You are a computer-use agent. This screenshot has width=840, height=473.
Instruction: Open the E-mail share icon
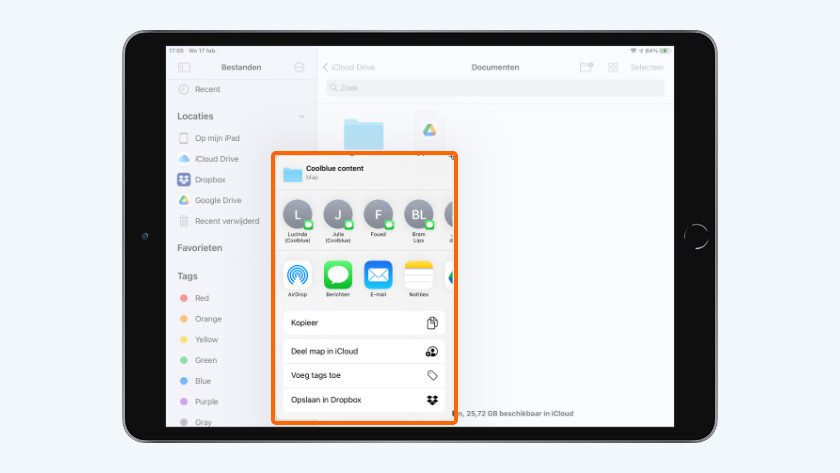(x=378, y=275)
